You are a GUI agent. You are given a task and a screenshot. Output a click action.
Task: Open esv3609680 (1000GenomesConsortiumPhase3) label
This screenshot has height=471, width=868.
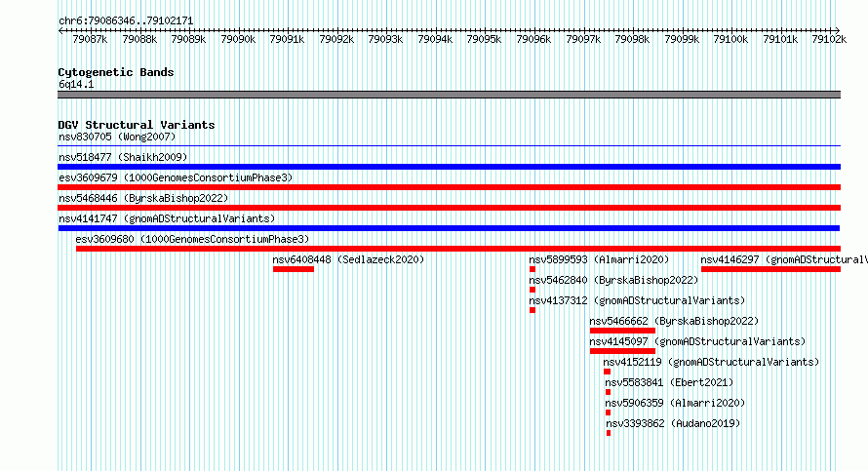tap(193, 239)
